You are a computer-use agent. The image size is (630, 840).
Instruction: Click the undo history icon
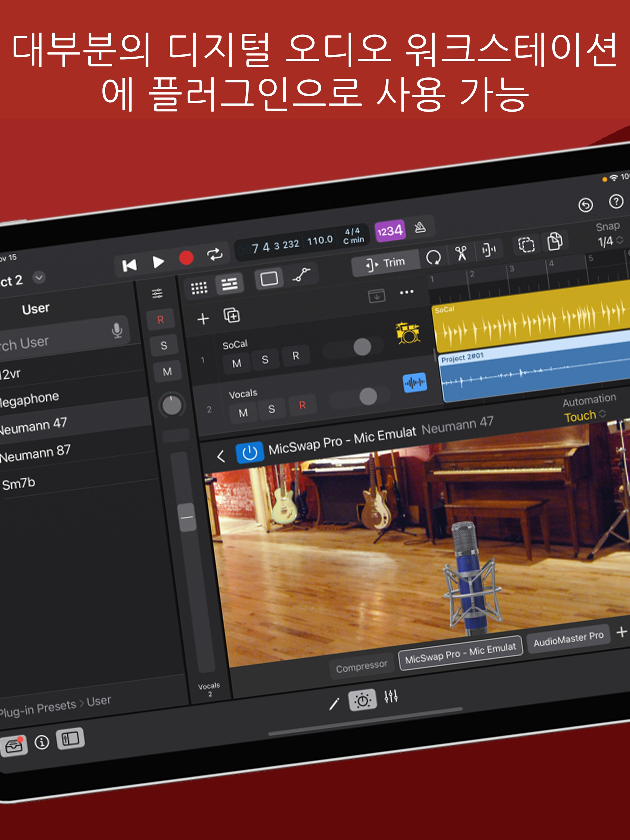585,205
